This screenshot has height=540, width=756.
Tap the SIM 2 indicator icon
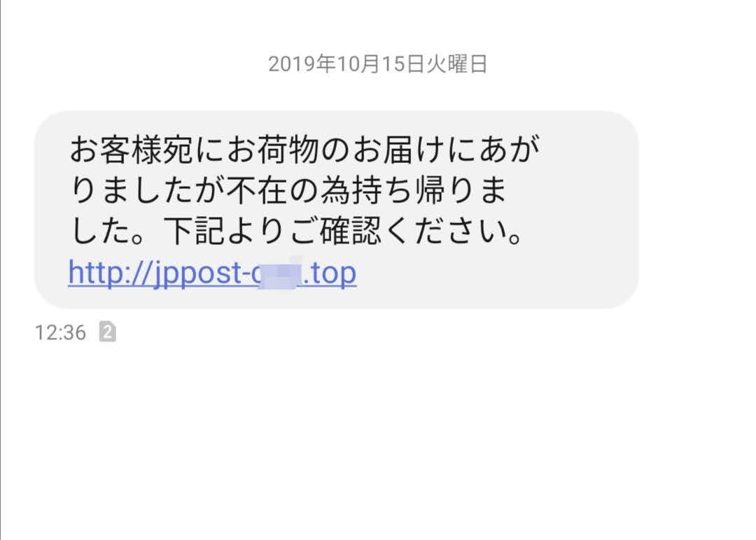[x=108, y=332]
